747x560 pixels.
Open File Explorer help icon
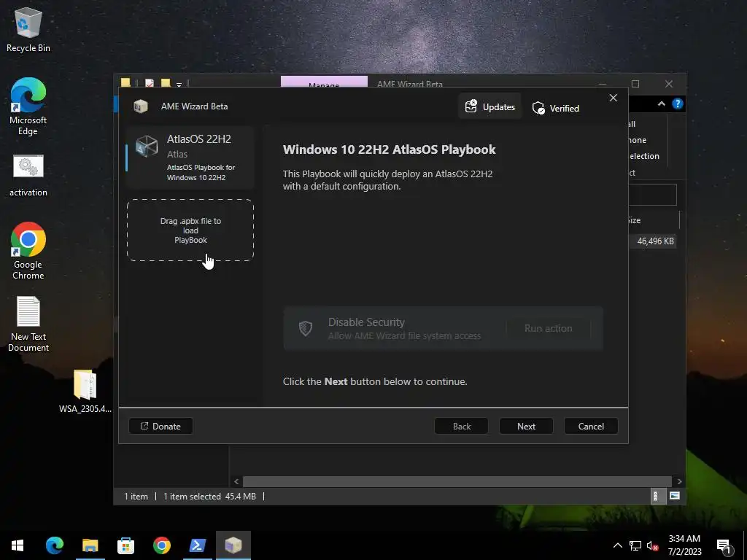pos(678,104)
